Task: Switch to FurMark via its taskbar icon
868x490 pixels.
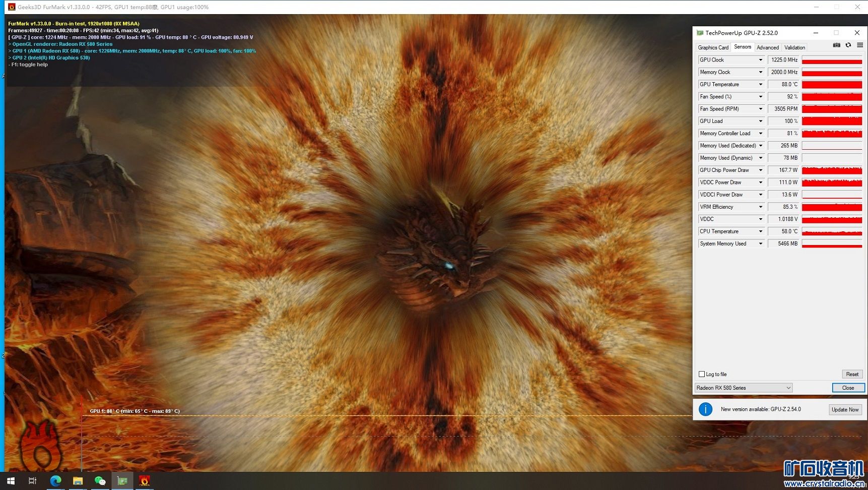Action: (144, 481)
